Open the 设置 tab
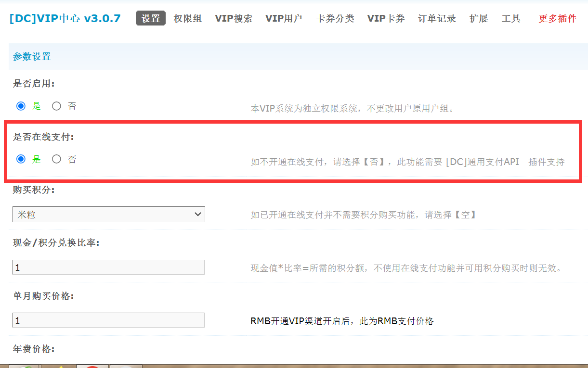 click(x=151, y=19)
